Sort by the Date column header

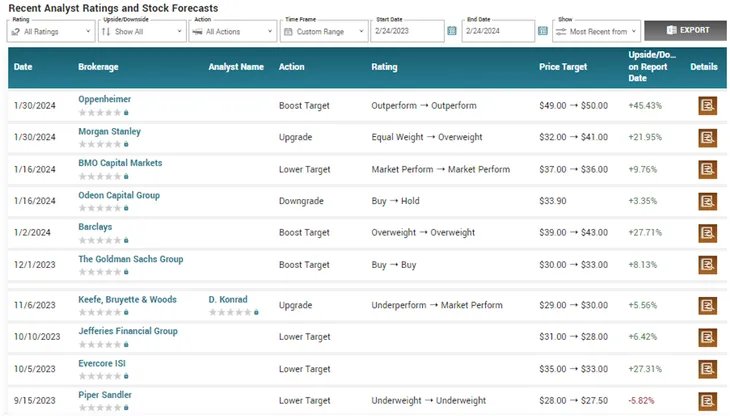click(23, 67)
